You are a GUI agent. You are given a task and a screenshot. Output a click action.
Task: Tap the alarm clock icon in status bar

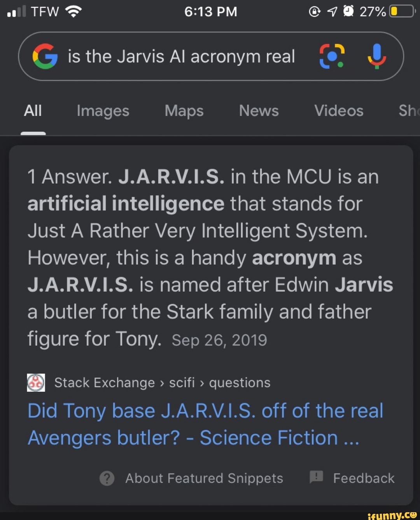point(348,10)
